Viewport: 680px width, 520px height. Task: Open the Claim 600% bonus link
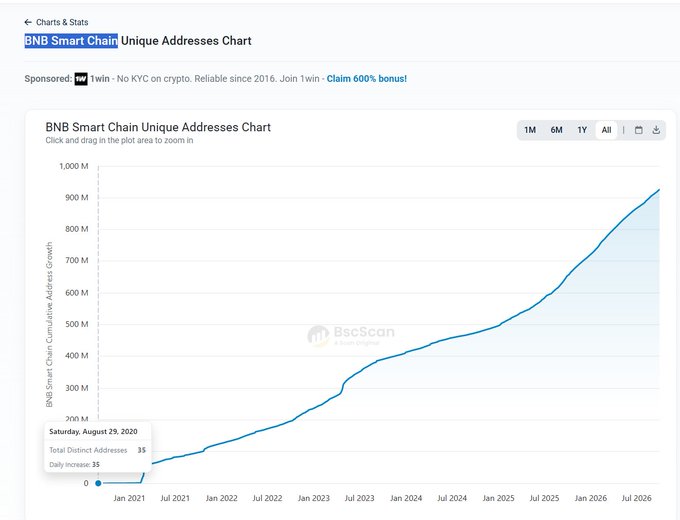tap(366, 79)
